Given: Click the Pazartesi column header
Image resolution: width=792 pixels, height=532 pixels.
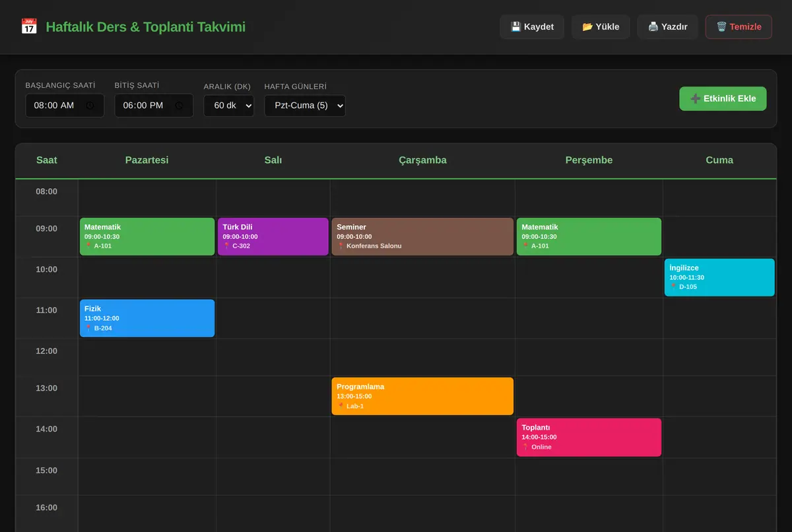Looking at the screenshot, I should coord(147,160).
